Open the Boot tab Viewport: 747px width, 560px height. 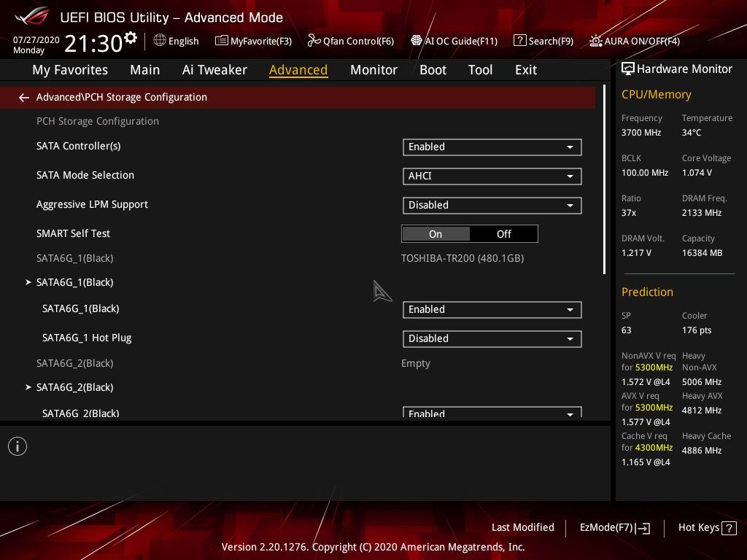click(x=433, y=70)
